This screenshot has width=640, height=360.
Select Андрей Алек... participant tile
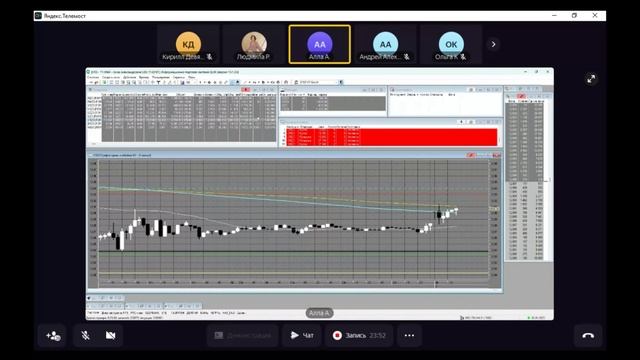tap(385, 44)
